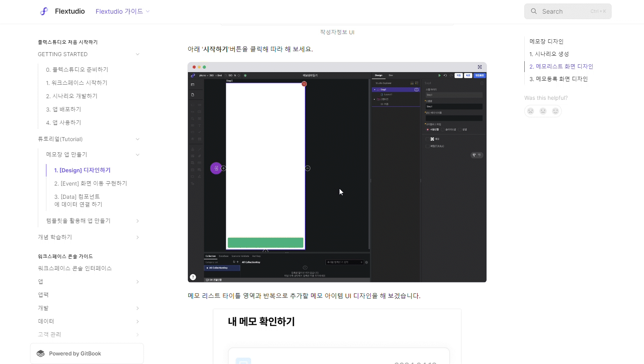Open the Flextudio 가이드 dropdown

pyautogui.click(x=122, y=11)
